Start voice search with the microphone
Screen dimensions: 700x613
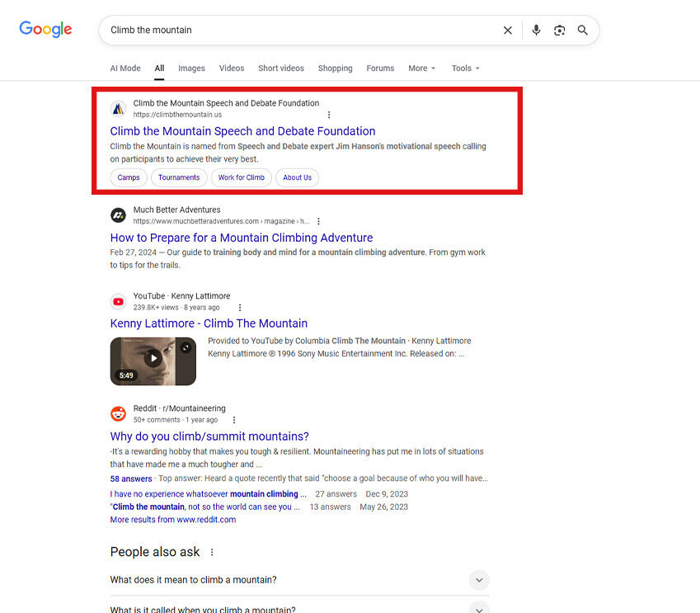536,31
